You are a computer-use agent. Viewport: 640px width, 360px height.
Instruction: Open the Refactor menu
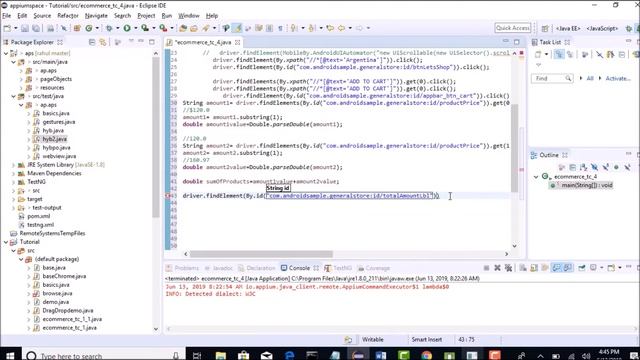(x=68, y=16)
